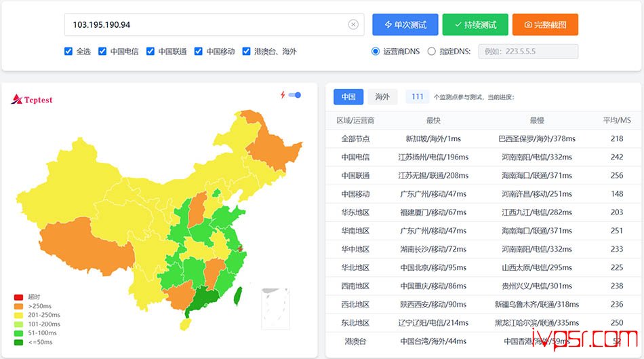Click the 111 monitoring points count
Image resolution: width=644 pixels, height=359 pixels.
(x=418, y=96)
